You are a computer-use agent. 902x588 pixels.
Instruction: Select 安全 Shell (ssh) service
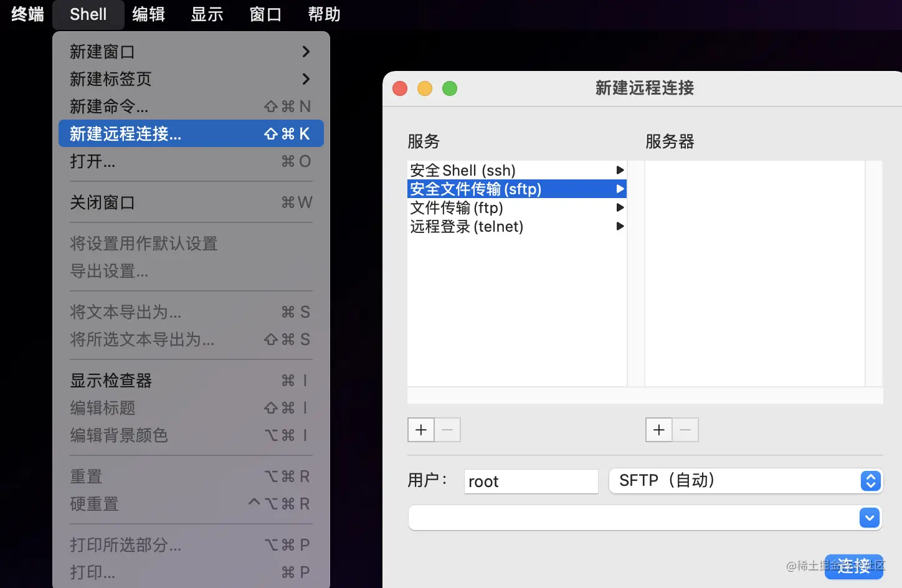click(x=516, y=170)
